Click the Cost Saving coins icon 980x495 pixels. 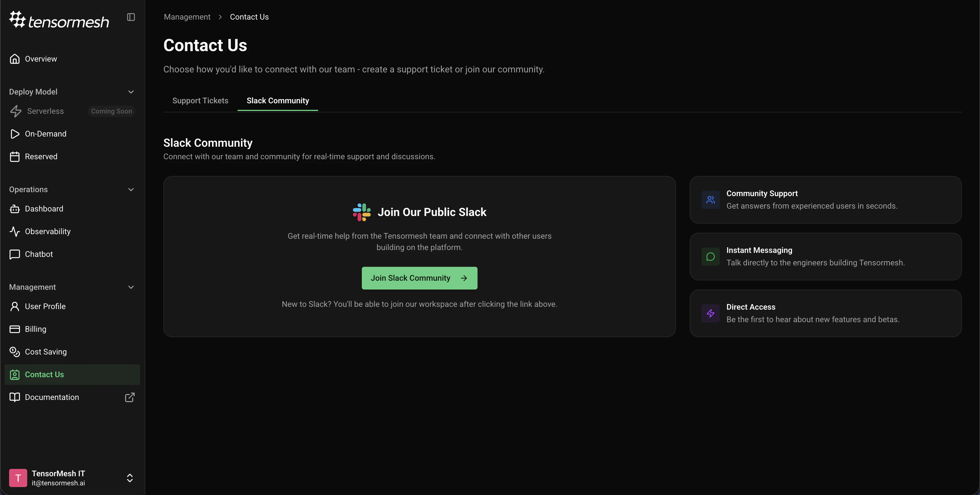point(15,352)
